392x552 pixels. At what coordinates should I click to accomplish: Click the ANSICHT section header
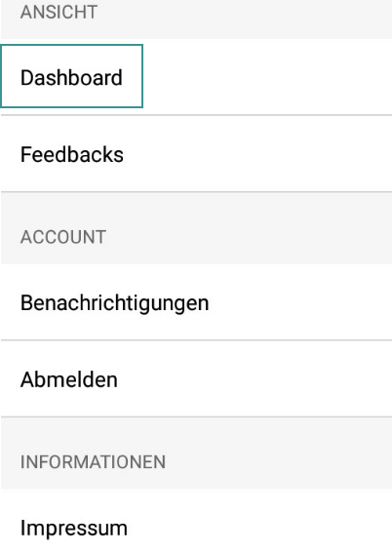click(x=59, y=12)
